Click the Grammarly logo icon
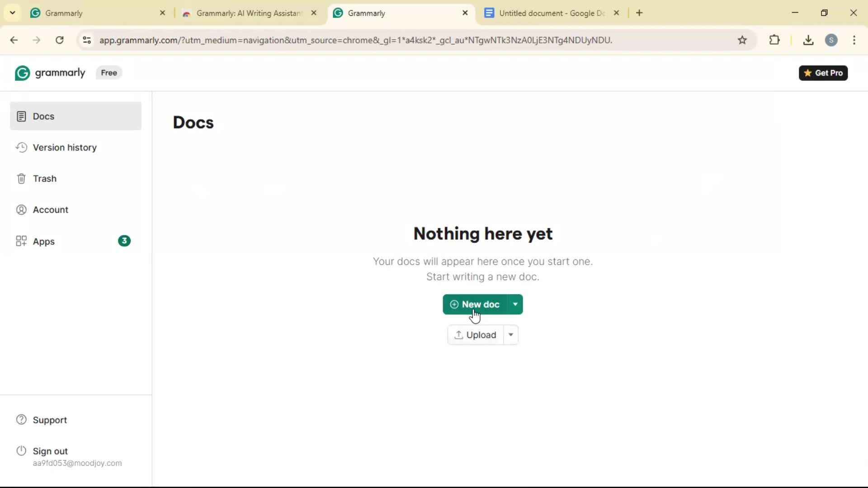This screenshot has height=488, width=868. 22,73
